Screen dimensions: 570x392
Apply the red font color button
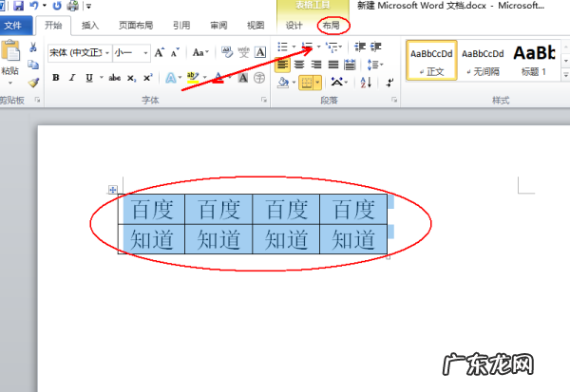pyautogui.click(x=218, y=78)
